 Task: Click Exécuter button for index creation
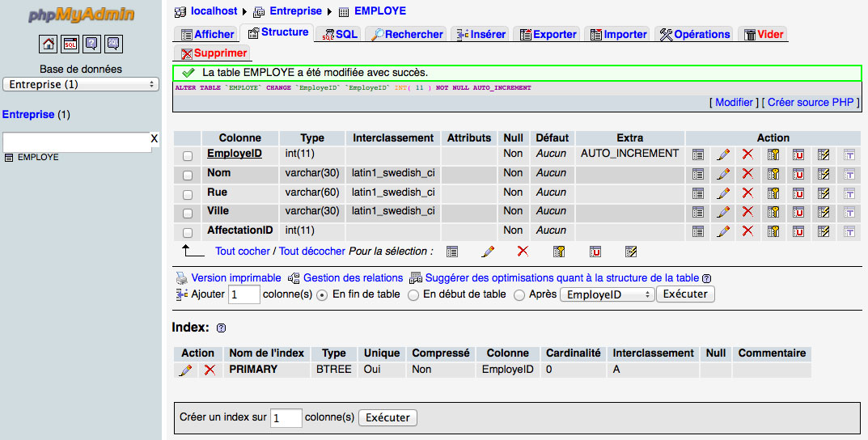pyautogui.click(x=387, y=418)
